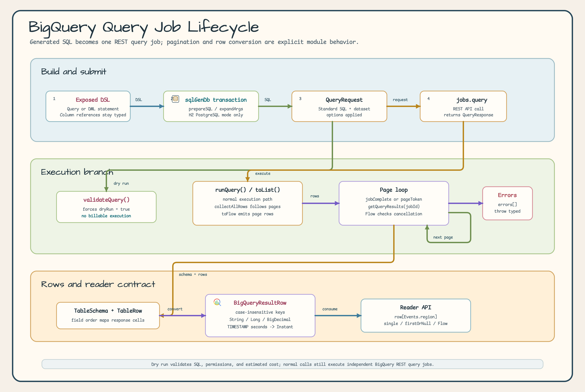The height and width of the screenshot is (392, 585).
Task: Click 'forces dryRun = true' text
Action: [x=106, y=209]
